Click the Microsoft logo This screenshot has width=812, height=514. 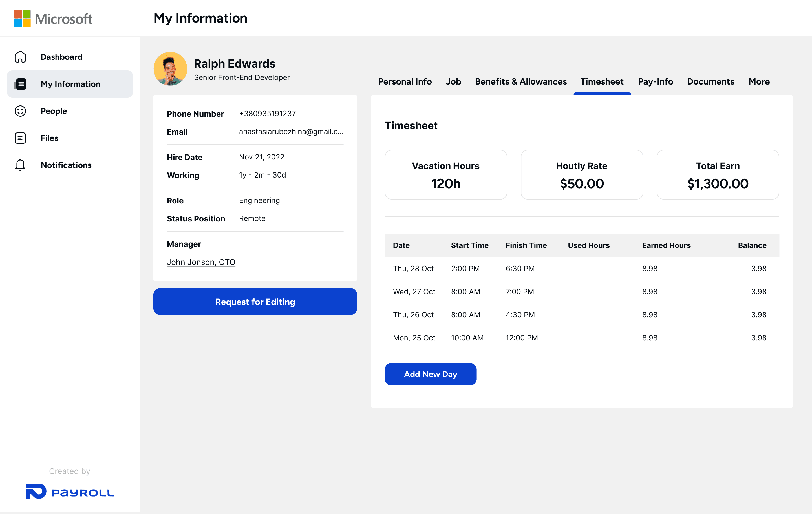click(x=53, y=19)
